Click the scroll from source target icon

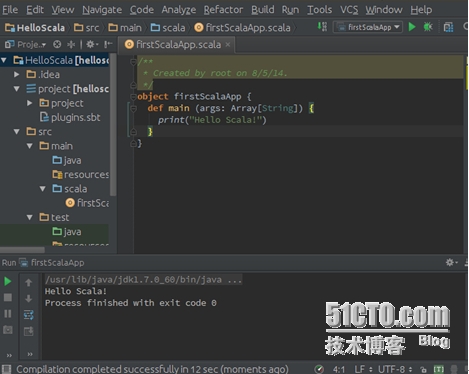57,44
